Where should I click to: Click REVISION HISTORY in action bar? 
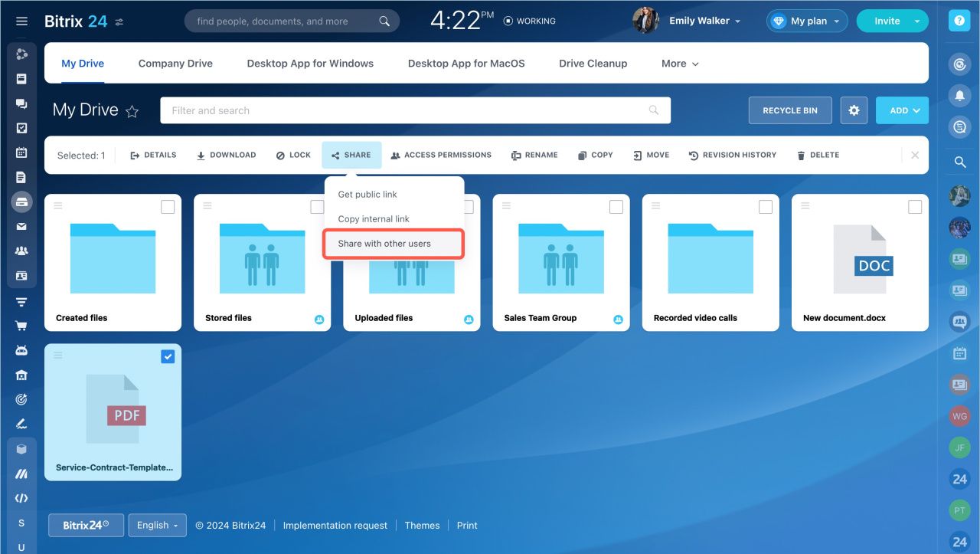point(733,155)
